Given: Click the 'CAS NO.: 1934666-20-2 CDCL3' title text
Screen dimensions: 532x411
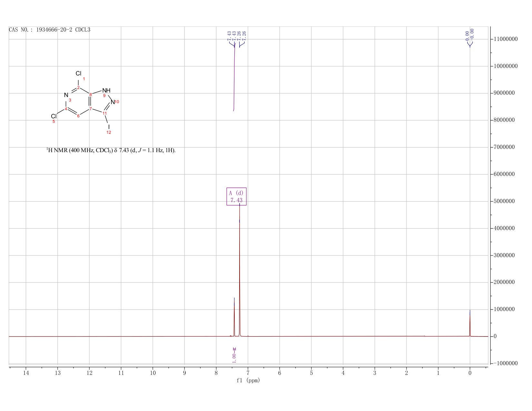Looking at the screenshot, I should [x=50, y=30].
